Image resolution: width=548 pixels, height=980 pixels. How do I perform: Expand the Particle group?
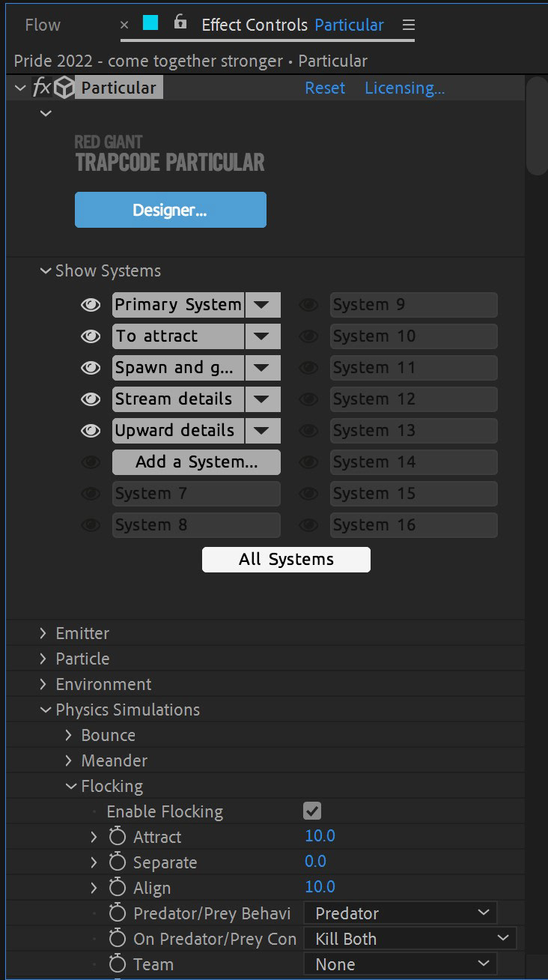[44, 659]
